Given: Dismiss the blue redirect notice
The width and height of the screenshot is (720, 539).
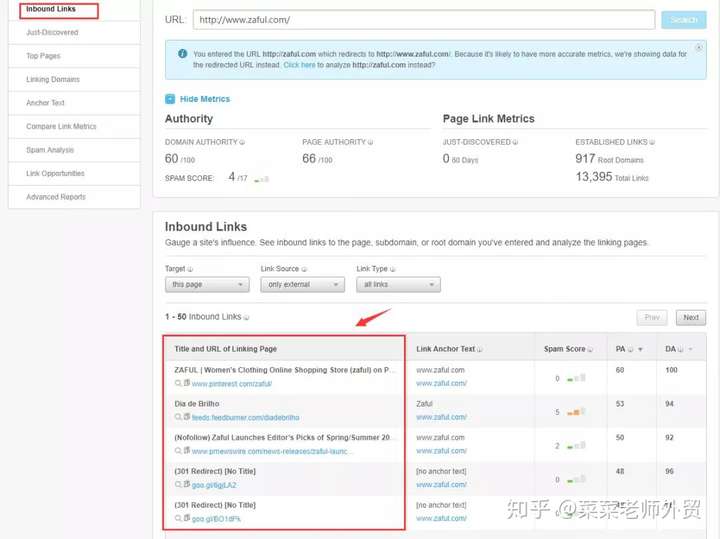Looking at the screenshot, I should 698,47.
